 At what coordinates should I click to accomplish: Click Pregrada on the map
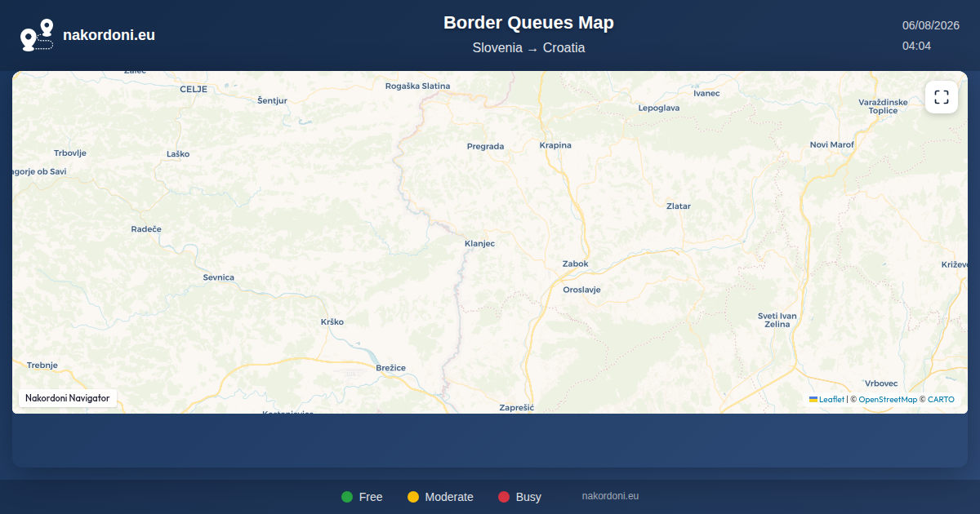coord(485,147)
